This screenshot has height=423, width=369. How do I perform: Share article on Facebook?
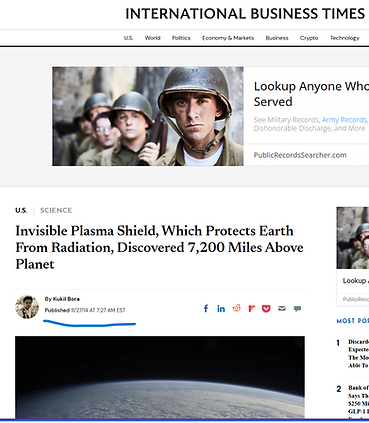click(206, 309)
